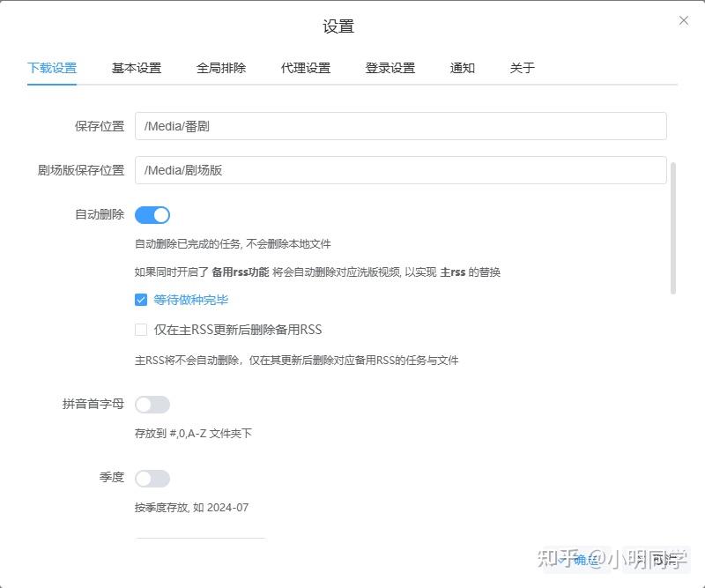This screenshot has height=588, width=705.
Task: Turn off the 自动删除 switch
Action: tap(152, 214)
